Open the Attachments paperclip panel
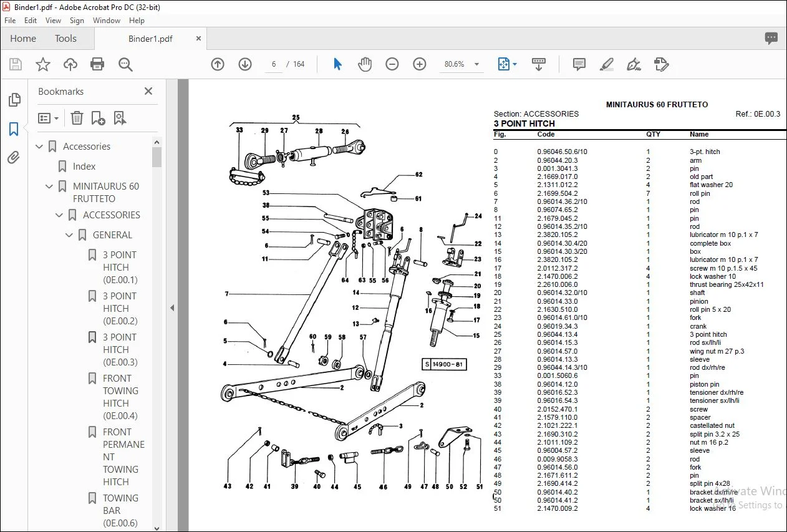 click(14, 157)
